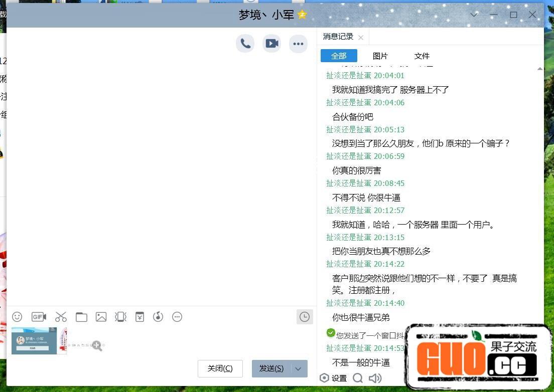Toggle the speaker icon in the history panel
The width and height of the screenshot is (554, 392).
375,378
